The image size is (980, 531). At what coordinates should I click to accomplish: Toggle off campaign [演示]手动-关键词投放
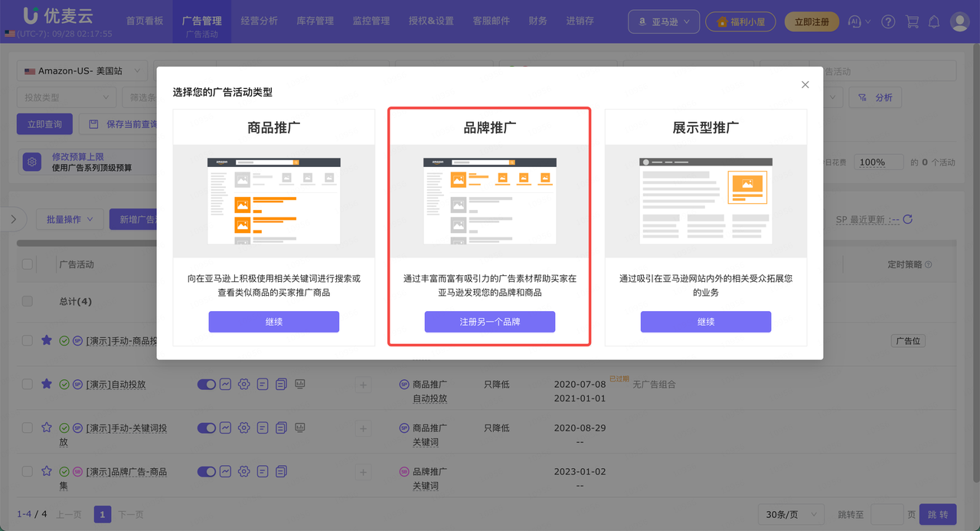207,428
